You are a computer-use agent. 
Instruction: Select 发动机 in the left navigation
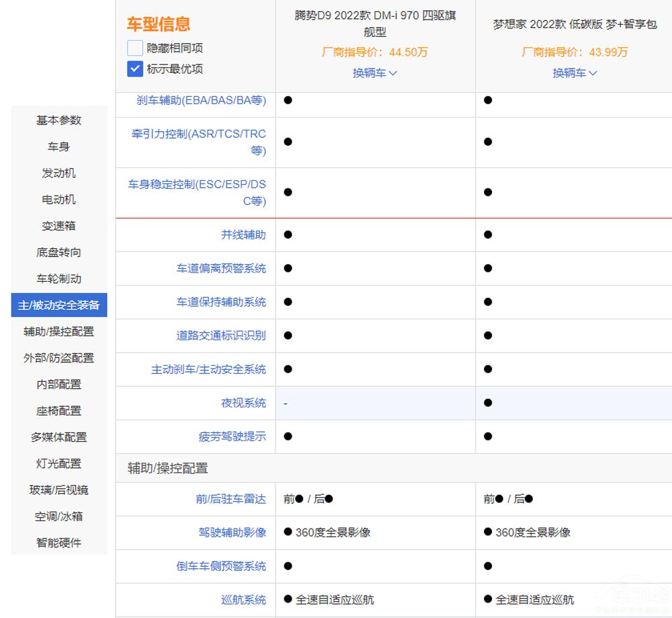pyautogui.click(x=59, y=173)
